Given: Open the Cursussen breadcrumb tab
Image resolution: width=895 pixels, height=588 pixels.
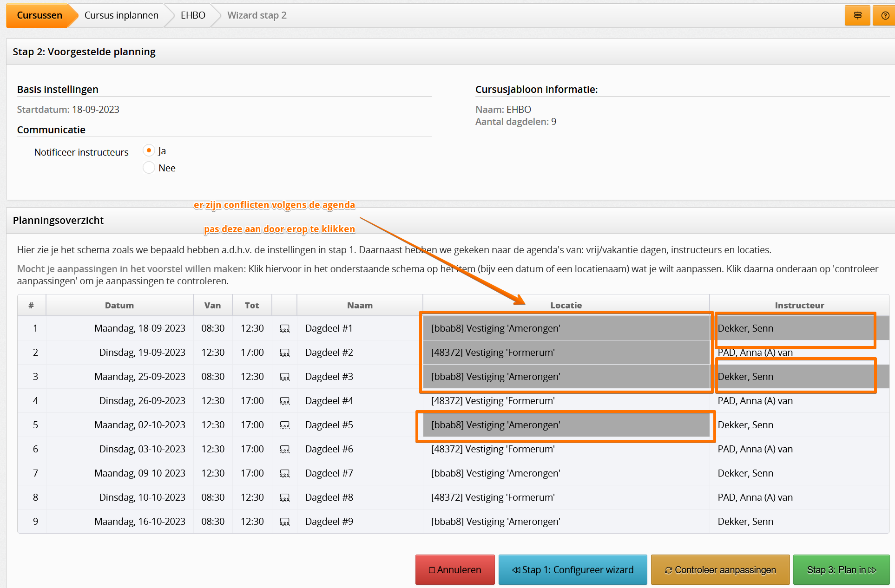Looking at the screenshot, I should (x=39, y=15).
